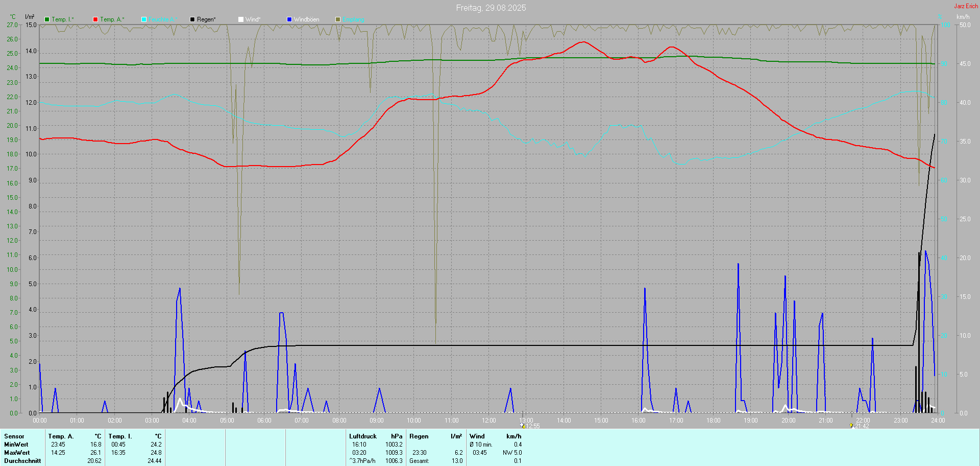The width and height of the screenshot is (980, 466).
Task: Click the 'NW 5.0' wind maximum value
Action: point(512,453)
